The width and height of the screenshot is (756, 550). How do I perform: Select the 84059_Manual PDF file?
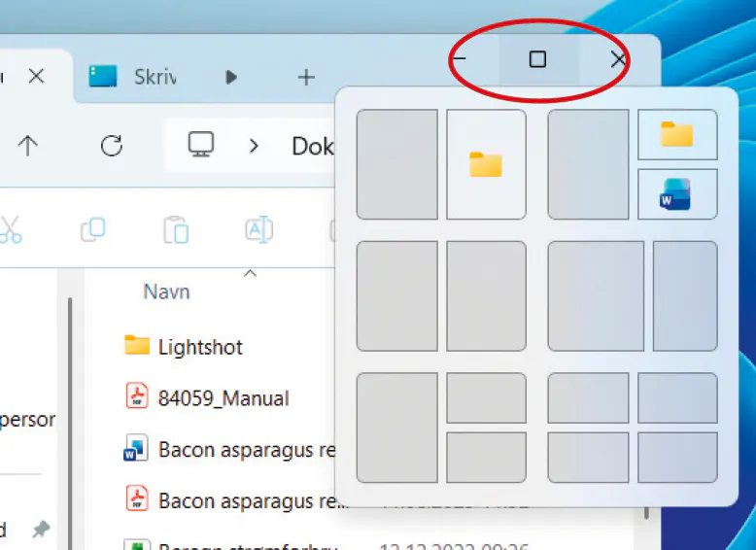pos(223,397)
